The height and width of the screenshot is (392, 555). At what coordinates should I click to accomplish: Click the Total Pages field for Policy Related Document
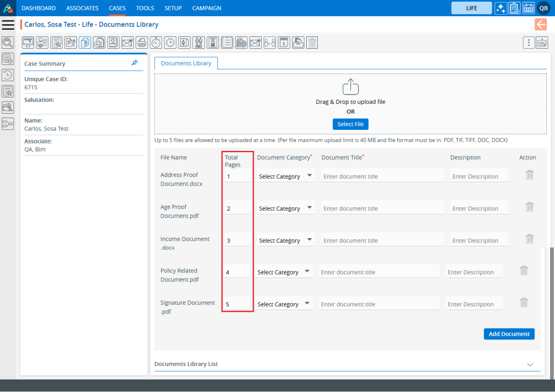[x=237, y=272]
